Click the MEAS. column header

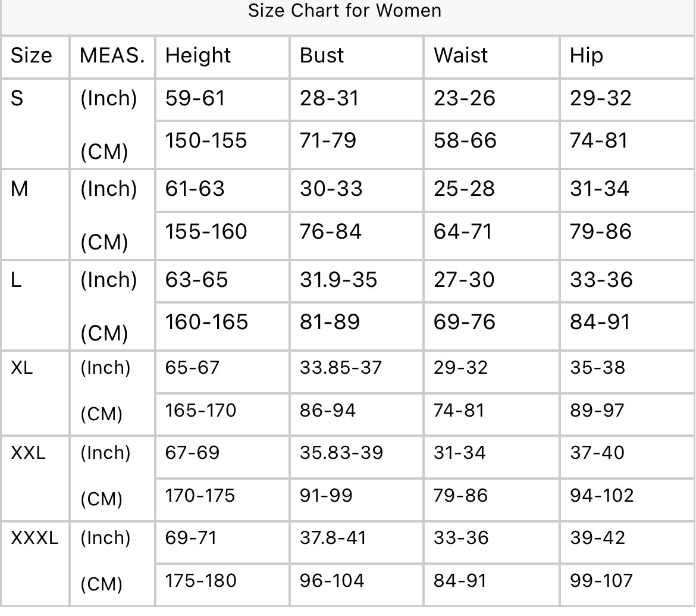[x=112, y=55]
